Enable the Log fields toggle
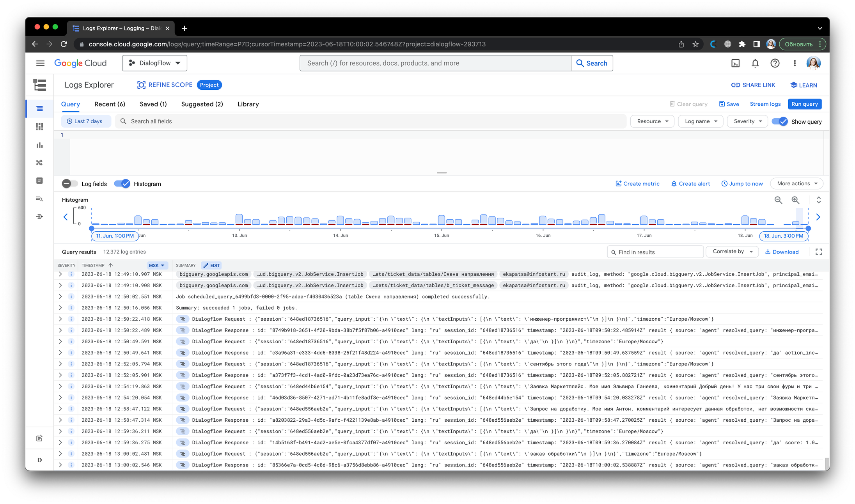Viewport: 855px width, 504px height. (x=69, y=184)
